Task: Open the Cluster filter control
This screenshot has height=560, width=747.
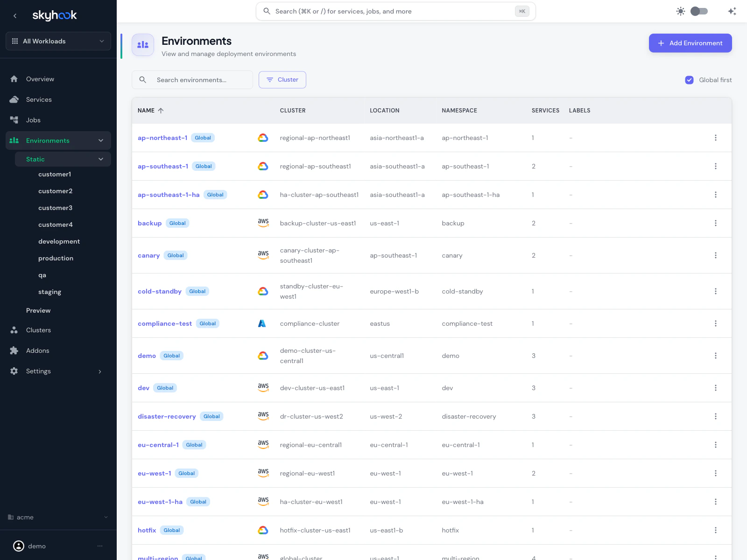Action: 282,79
